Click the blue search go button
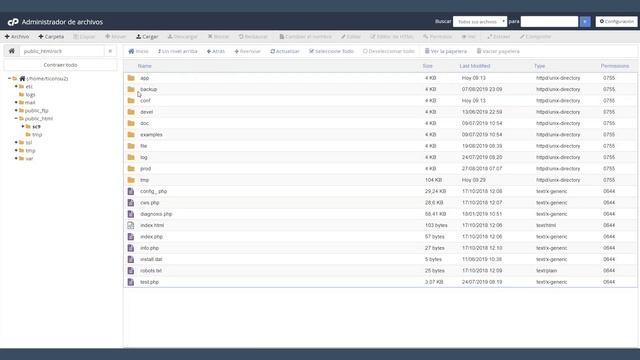 click(585, 22)
